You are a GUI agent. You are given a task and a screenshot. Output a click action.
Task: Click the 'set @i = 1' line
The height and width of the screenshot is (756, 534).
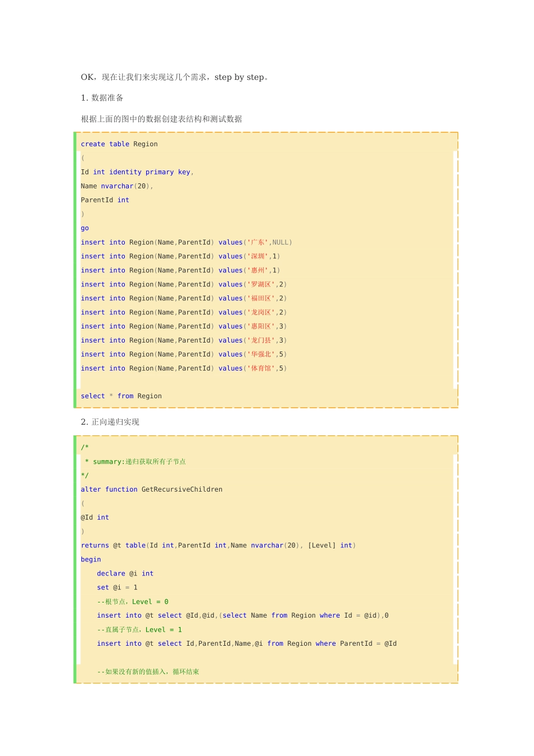117,588
